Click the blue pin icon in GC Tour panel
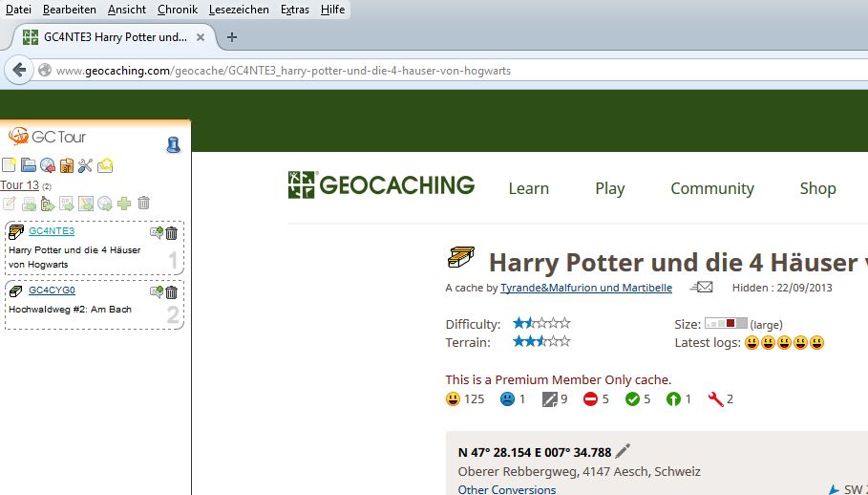The height and width of the screenshot is (495, 868). (x=173, y=144)
